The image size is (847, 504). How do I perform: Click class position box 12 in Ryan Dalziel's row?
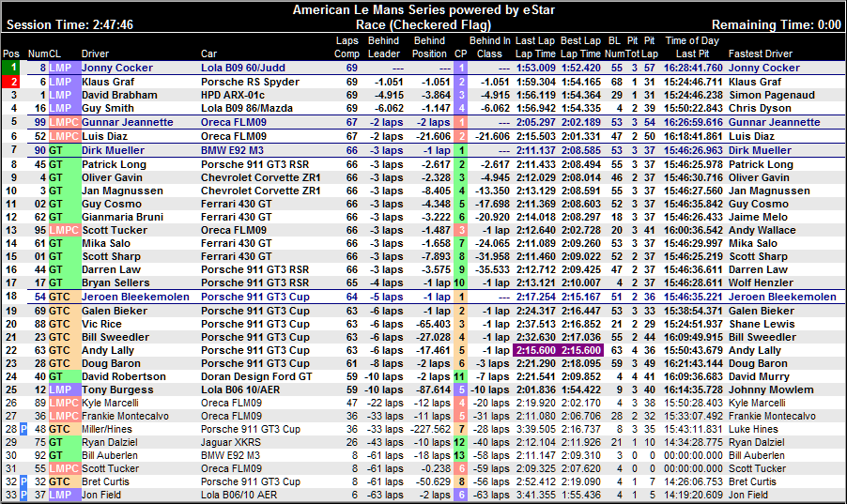(x=460, y=442)
